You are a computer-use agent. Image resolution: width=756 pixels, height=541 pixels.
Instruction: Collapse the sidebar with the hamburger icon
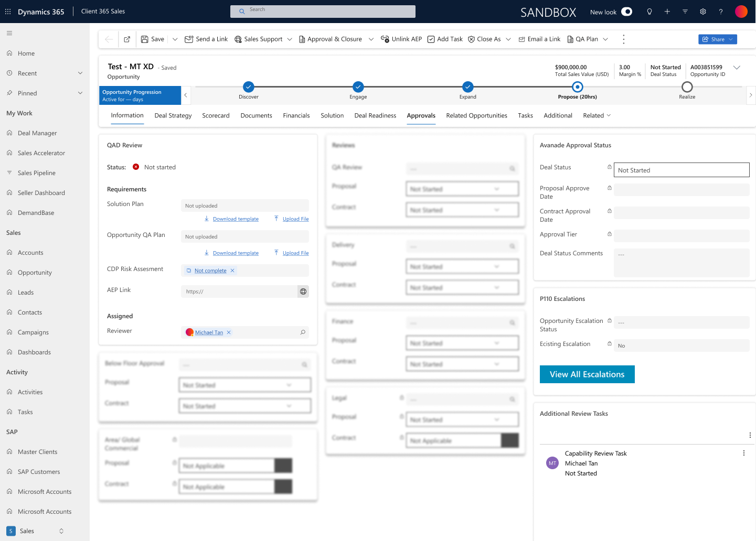(9, 33)
